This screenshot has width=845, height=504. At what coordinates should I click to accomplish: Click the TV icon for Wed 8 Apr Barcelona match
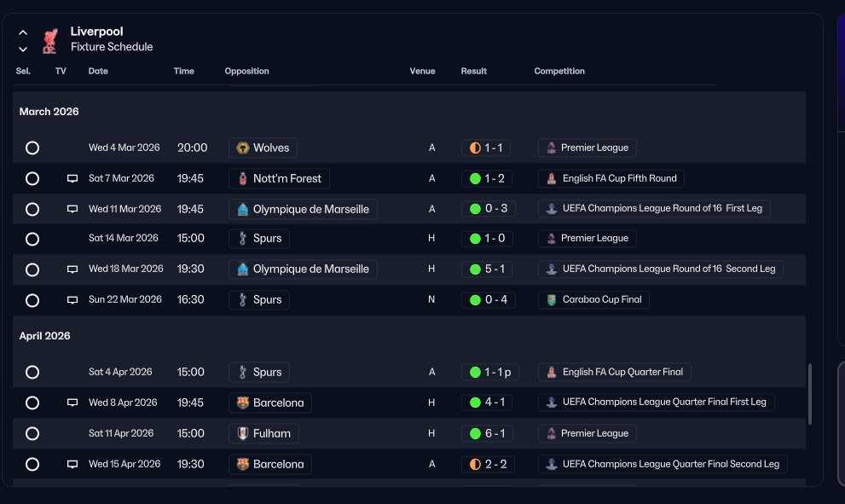[72, 403]
